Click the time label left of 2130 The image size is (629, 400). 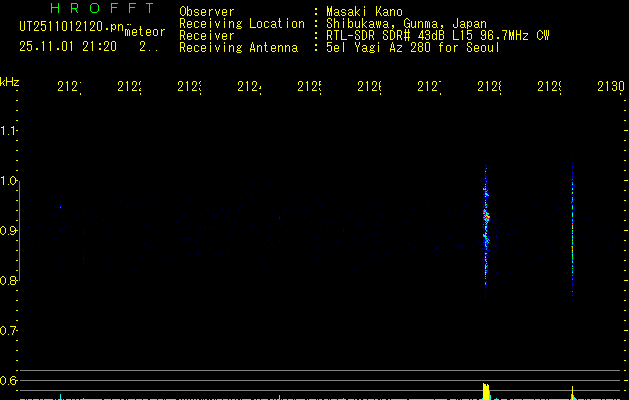[x=550, y=86]
